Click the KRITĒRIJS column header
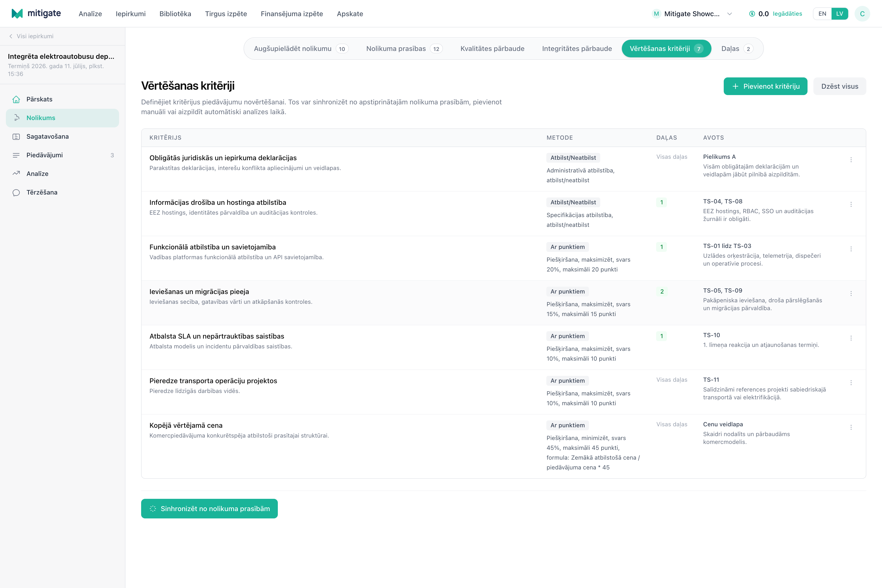The height and width of the screenshot is (588, 882). (165, 138)
